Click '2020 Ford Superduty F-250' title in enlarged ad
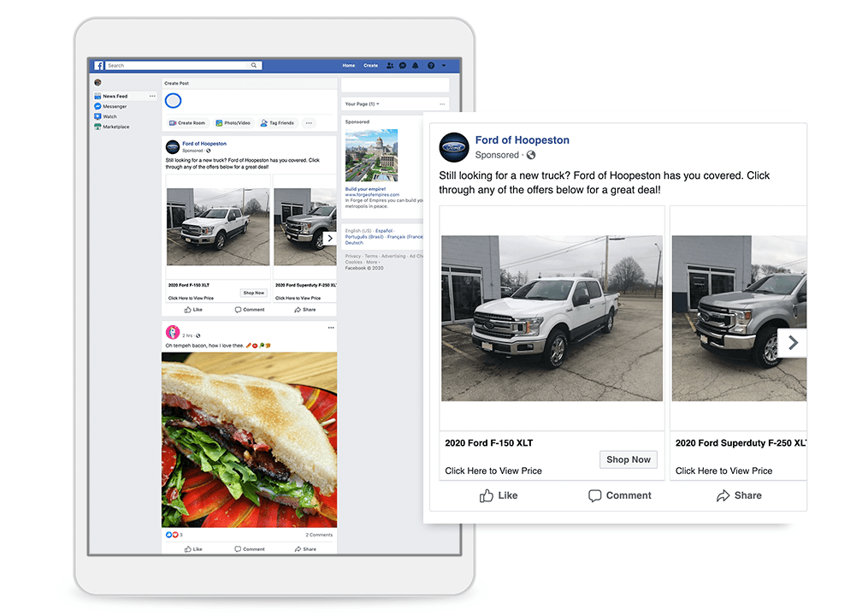868x616 pixels. (741, 443)
